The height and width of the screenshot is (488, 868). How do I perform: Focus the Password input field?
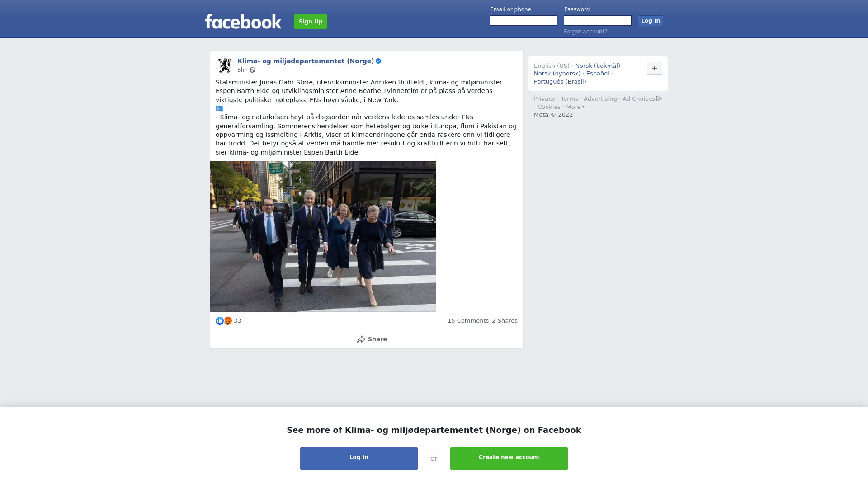click(x=598, y=21)
